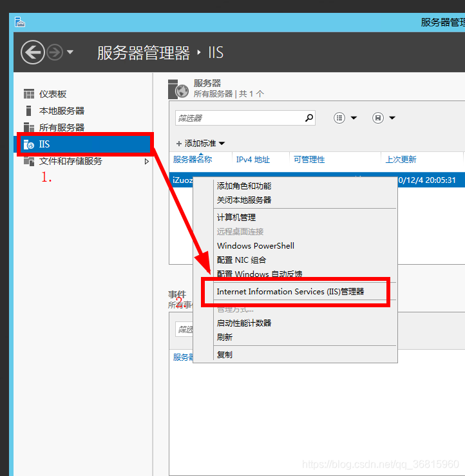Choose 添加角色和功能 from context menu
This screenshot has width=465, height=476.
pyautogui.click(x=244, y=186)
